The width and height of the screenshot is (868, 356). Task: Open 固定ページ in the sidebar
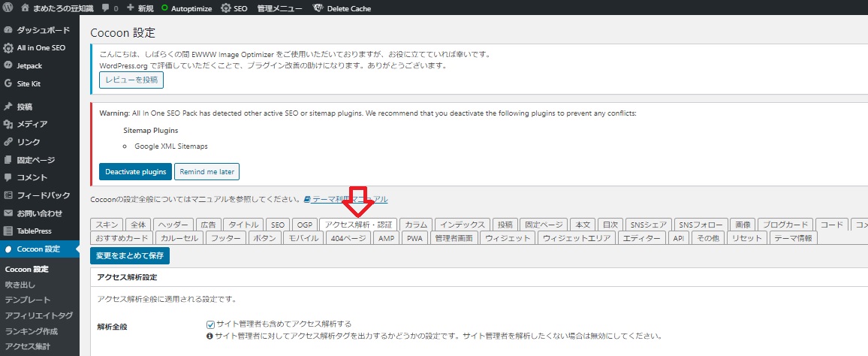40,160
